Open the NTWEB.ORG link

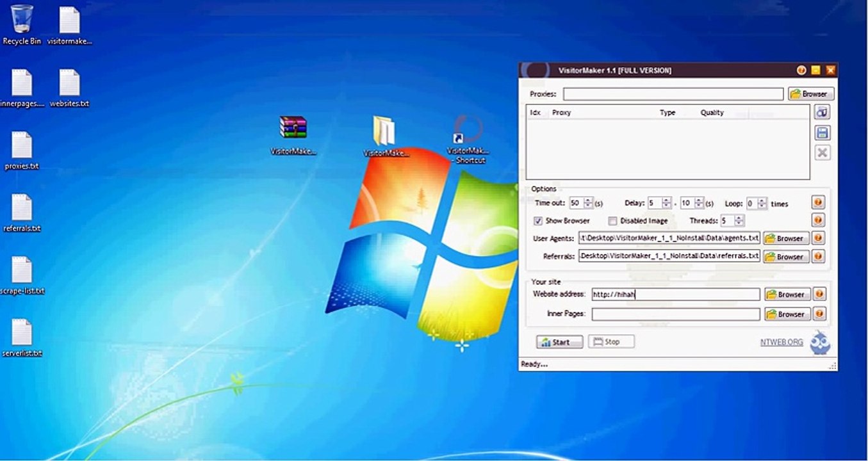(782, 342)
